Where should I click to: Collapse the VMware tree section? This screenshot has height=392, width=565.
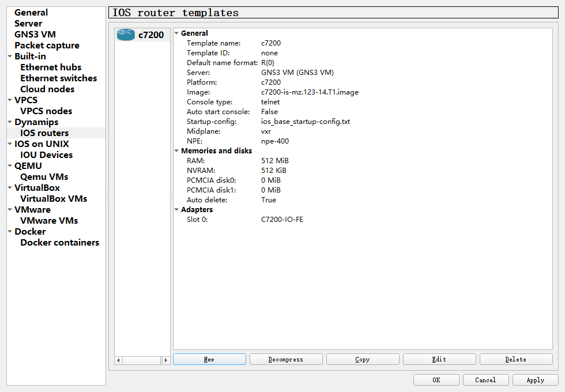(x=10, y=209)
